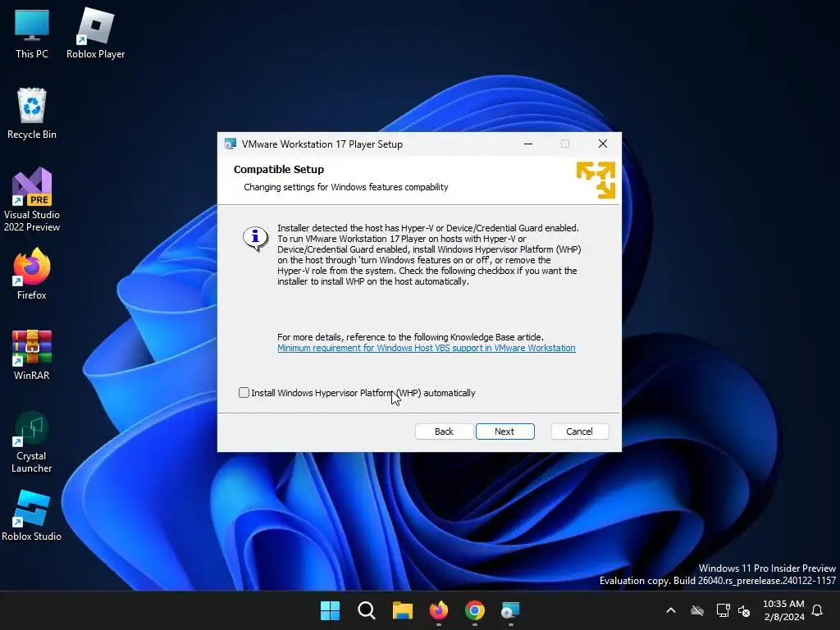Launch Crystal Launcher desktop shortcut
Screen dimensions: 840x630
32,442
